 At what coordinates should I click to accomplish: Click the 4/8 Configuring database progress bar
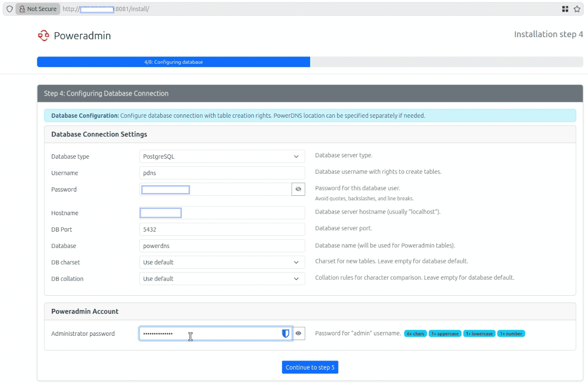click(174, 62)
